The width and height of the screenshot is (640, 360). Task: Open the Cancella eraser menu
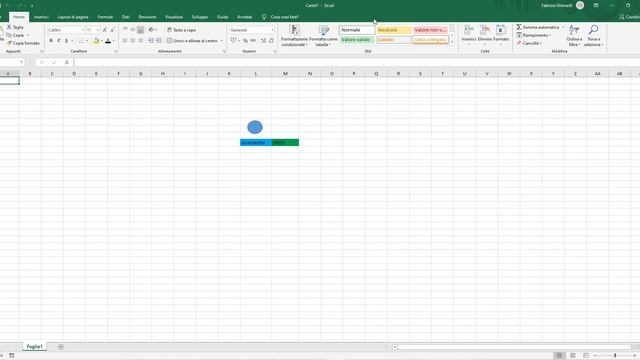tap(529, 43)
